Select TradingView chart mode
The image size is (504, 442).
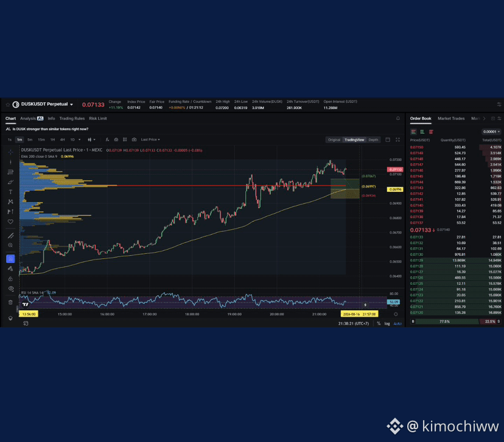pyautogui.click(x=354, y=140)
